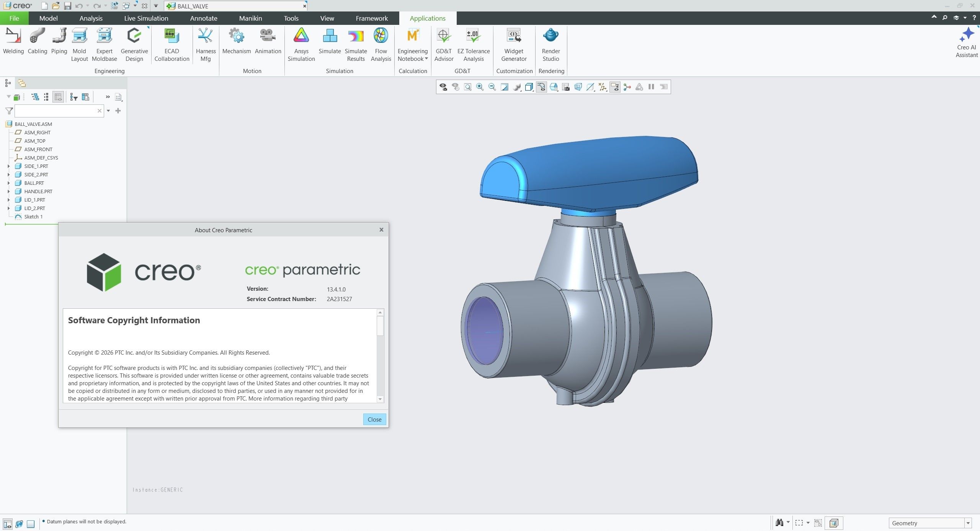Viewport: 980px width, 531px height.
Task: Expand the SIDE_2.PRT tree node
Action: click(x=8, y=175)
